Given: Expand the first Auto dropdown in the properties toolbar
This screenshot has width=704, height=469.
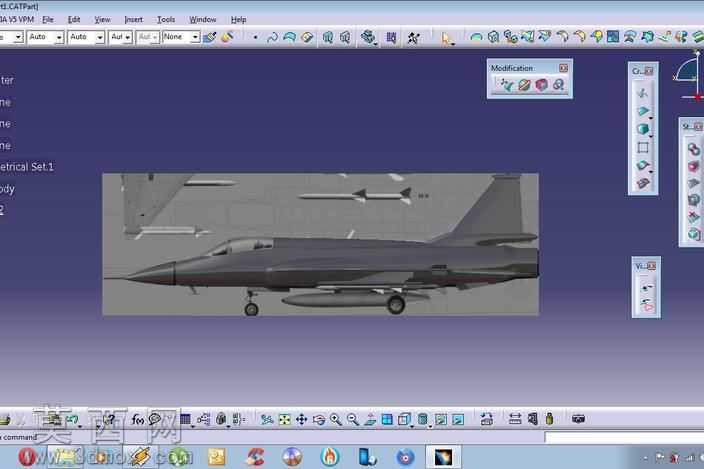Looking at the screenshot, I should [x=59, y=37].
